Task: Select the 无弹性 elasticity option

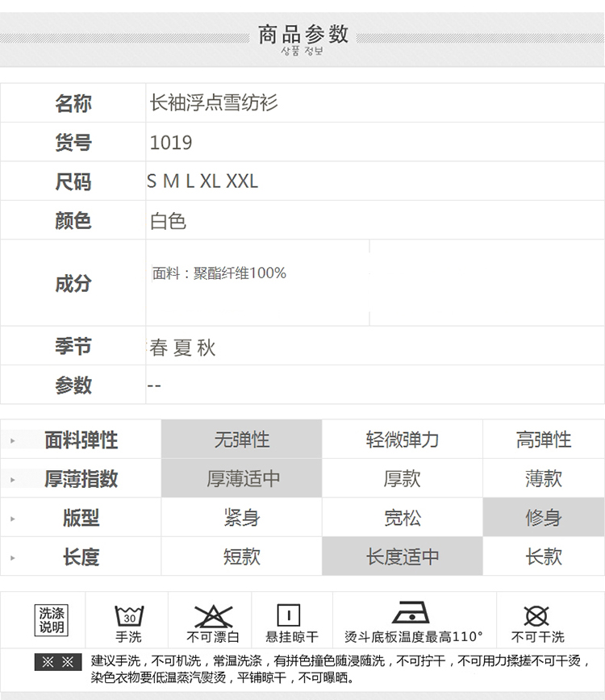Action: 241,440
